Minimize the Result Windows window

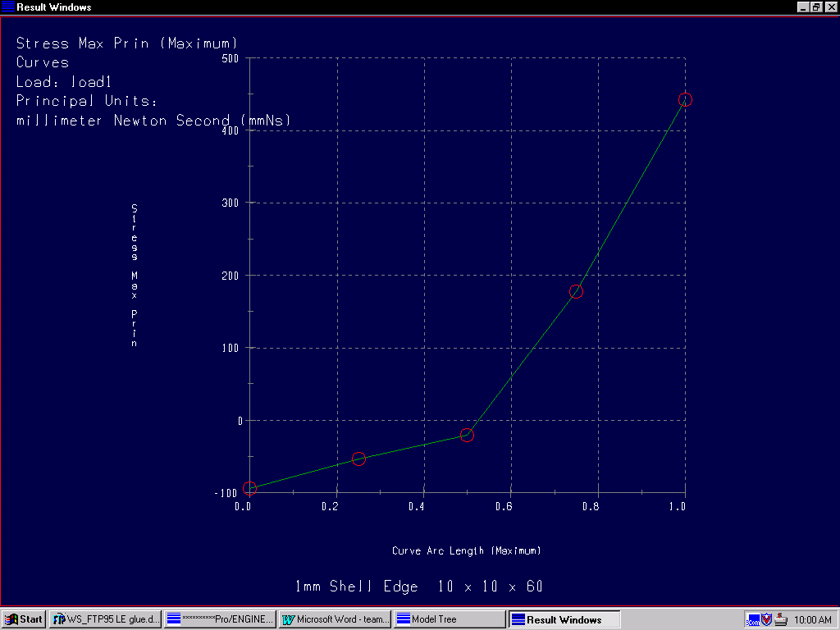point(803,7)
